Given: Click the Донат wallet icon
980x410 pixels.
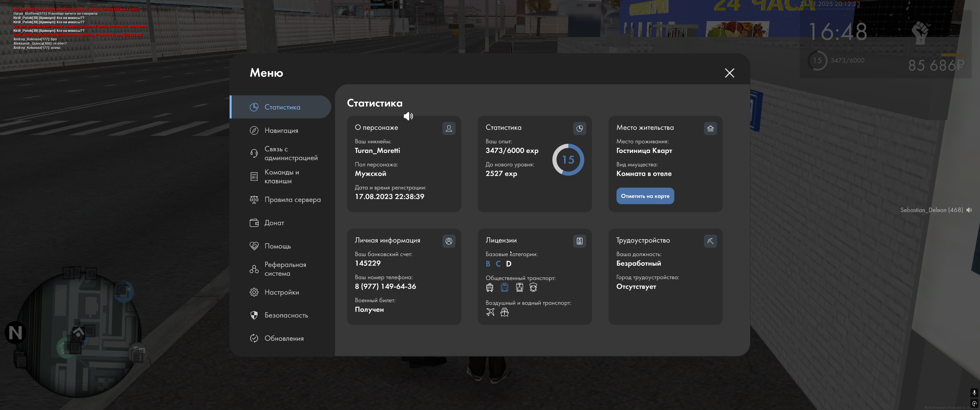Looking at the screenshot, I should 254,223.
